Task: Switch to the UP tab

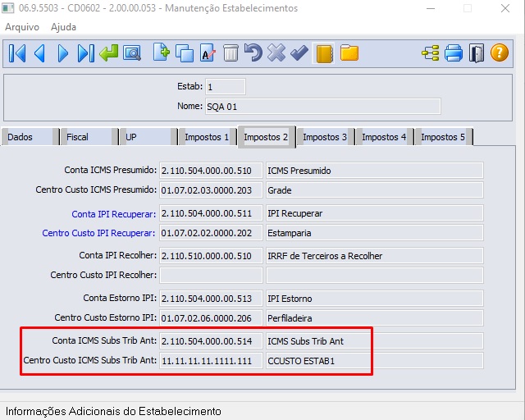Action: pyautogui.click(x=148, y=137)
